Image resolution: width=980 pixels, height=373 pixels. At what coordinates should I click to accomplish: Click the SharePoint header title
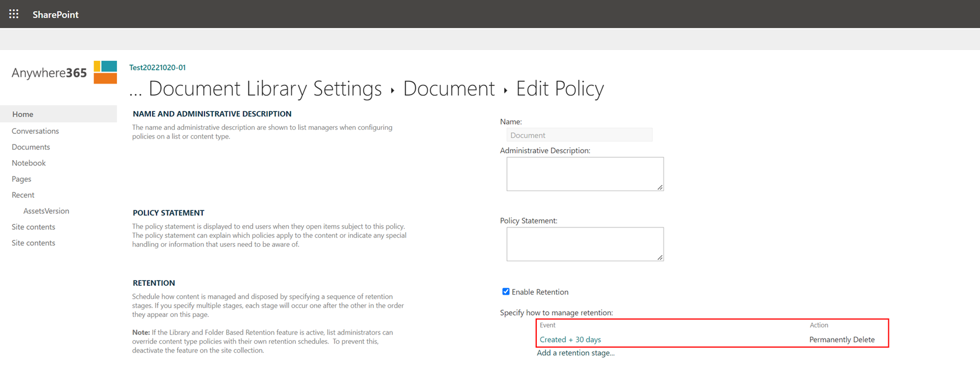56,15
